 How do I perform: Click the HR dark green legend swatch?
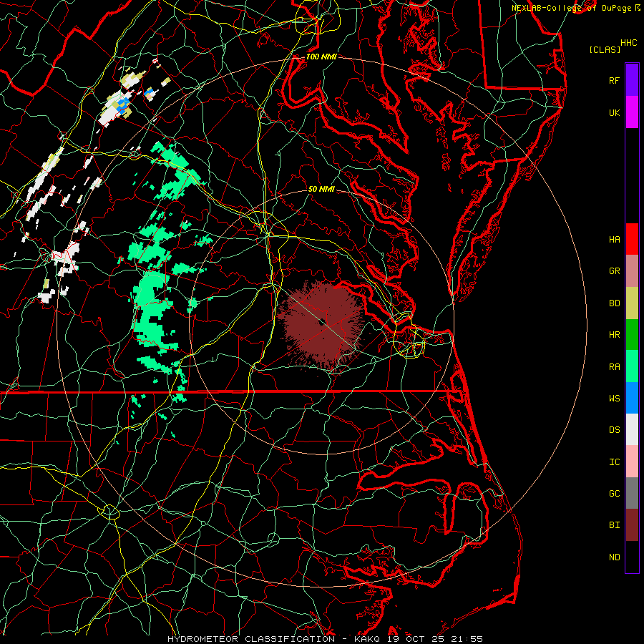(x=632, y=335)
